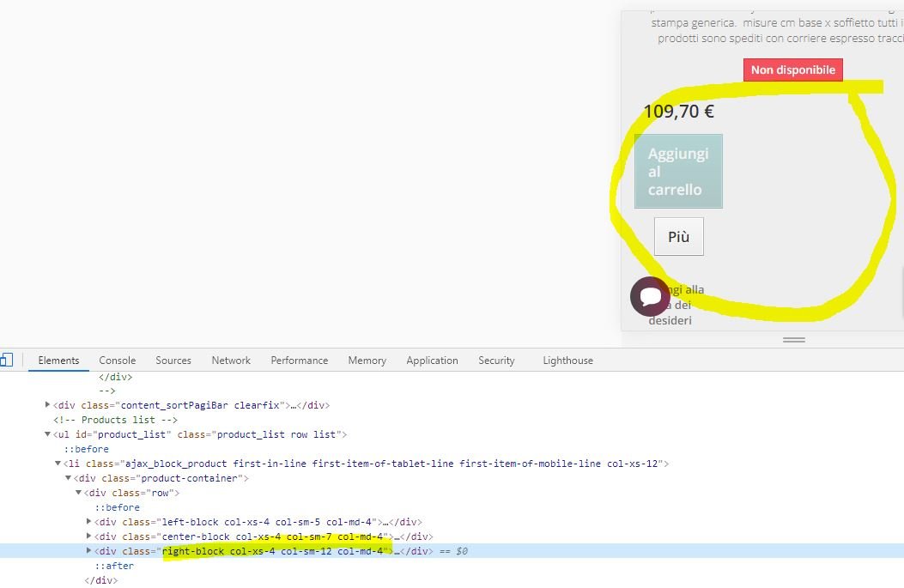
Task: Expand the content_sortPagiBar div node
Action: pyautogui.click(x=47, y=404)
